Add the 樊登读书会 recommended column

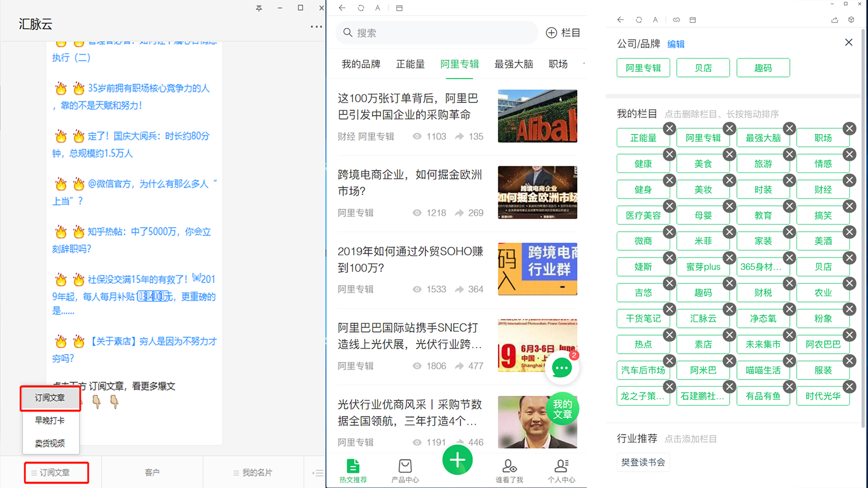click(643, 462)
